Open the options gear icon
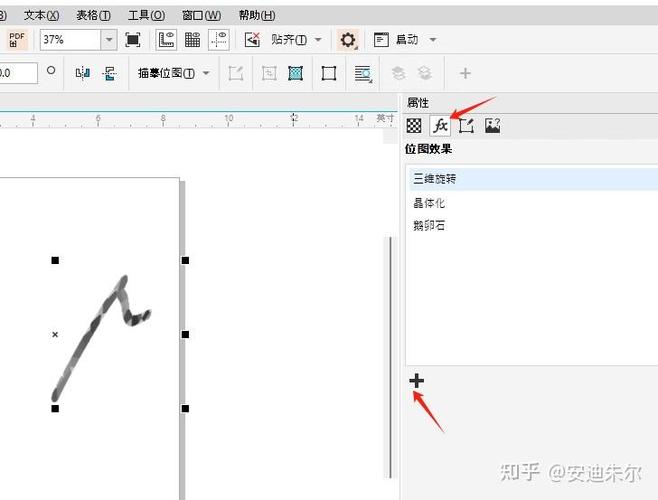 tap(348, 40)
